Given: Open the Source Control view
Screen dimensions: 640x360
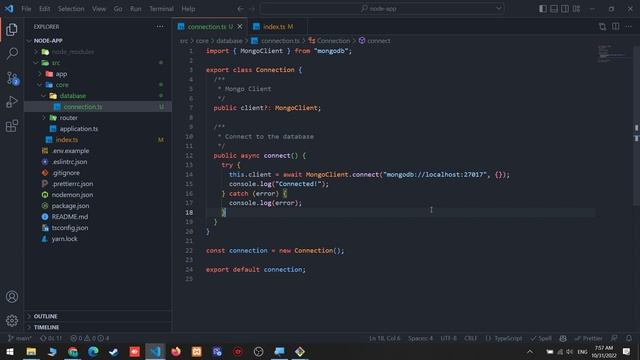Looking at the screenshot, I should pyautogui.click(x=12, y=78).
